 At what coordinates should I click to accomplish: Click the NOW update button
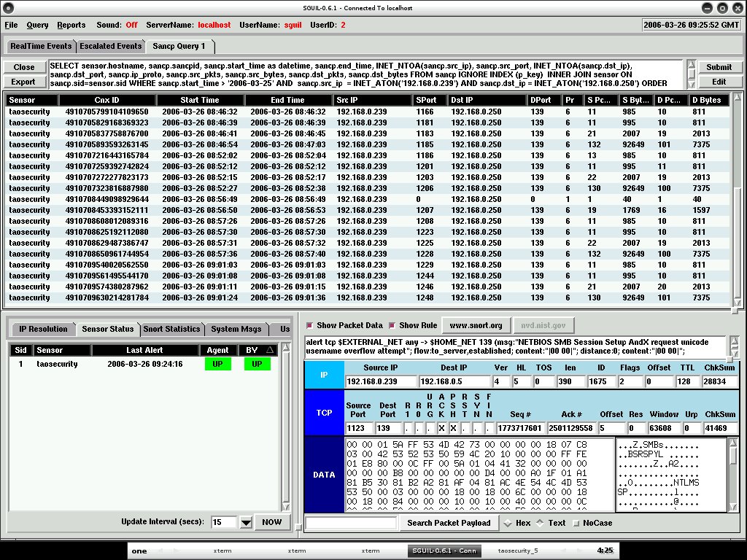272,522
